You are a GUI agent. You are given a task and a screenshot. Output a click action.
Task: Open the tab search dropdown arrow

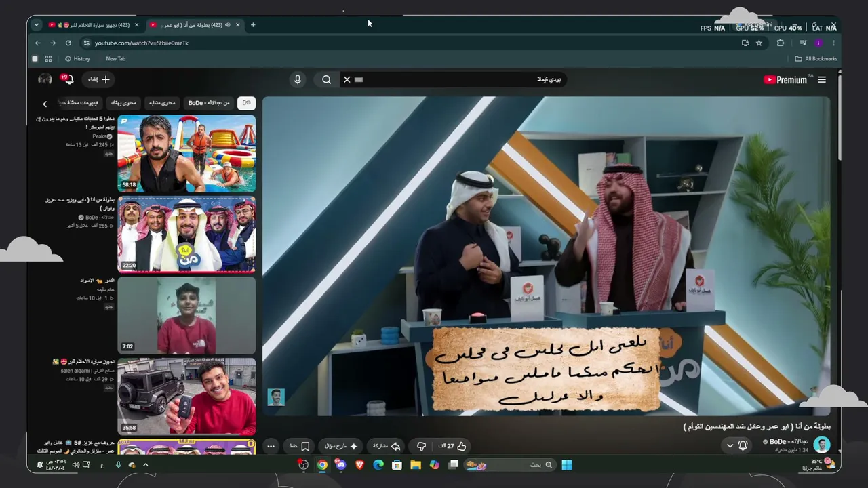point(37,25)
